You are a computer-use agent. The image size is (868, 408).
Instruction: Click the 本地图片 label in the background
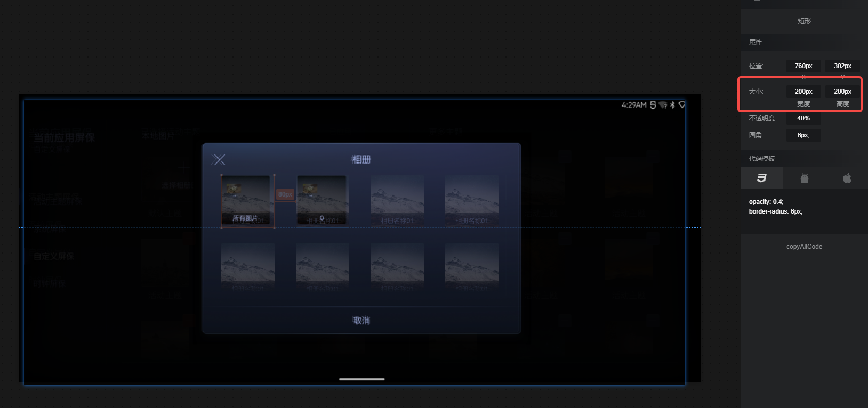(x=158, y=136)
